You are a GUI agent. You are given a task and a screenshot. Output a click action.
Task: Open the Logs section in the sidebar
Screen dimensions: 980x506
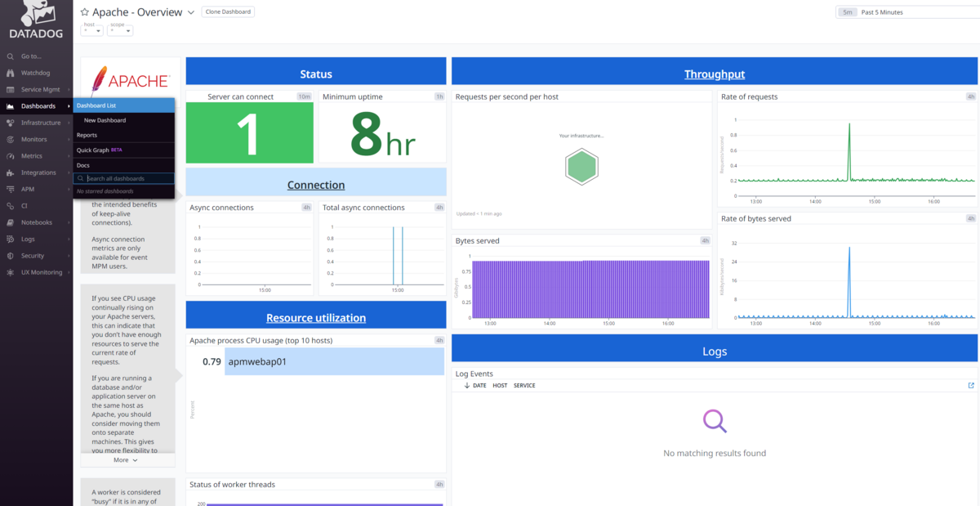pyautogui.click(x=28, y=239)
